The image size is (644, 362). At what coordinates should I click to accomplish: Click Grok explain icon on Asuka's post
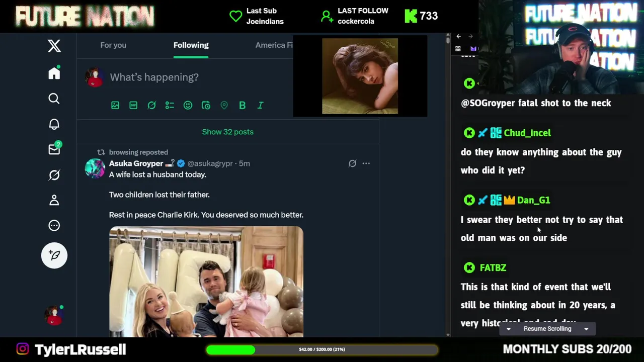click(352, 163)
